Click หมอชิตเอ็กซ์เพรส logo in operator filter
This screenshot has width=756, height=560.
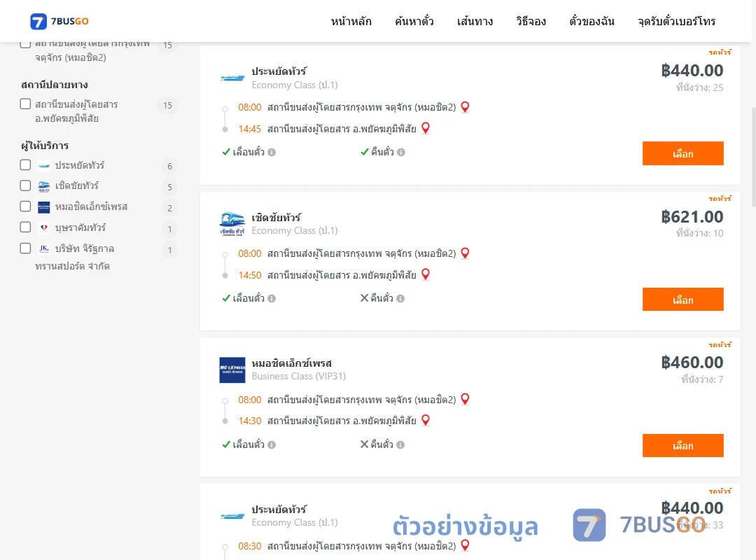pos(44,207)
